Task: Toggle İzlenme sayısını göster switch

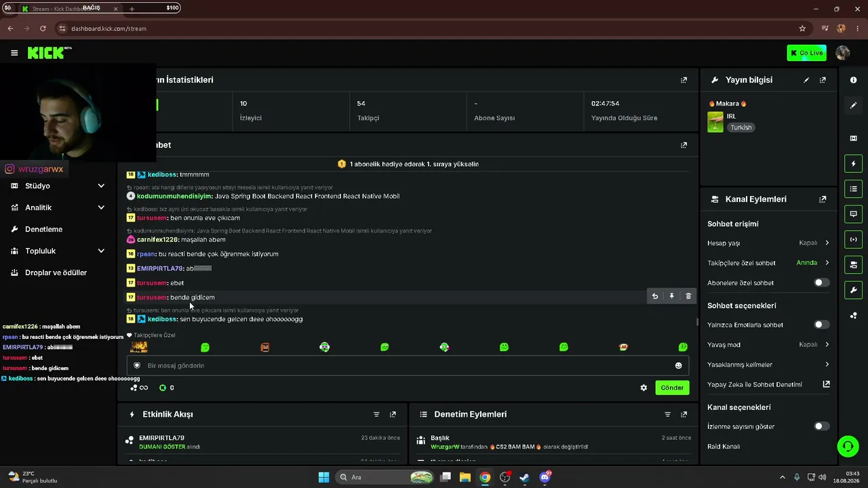Action: pos(821,426)
